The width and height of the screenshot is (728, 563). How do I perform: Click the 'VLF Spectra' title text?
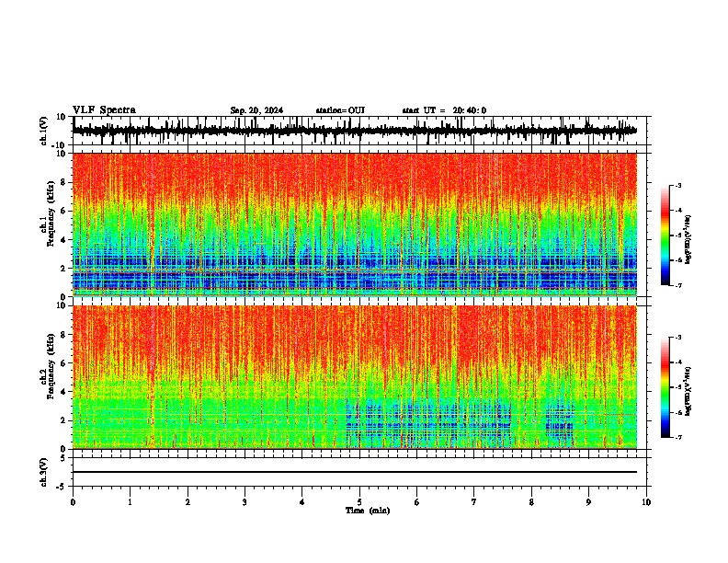click(104, 110)
